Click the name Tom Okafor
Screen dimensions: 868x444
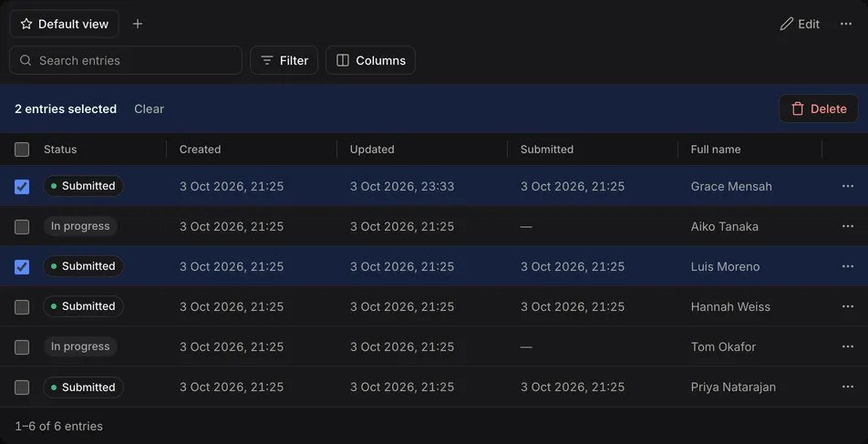[723, 347]
